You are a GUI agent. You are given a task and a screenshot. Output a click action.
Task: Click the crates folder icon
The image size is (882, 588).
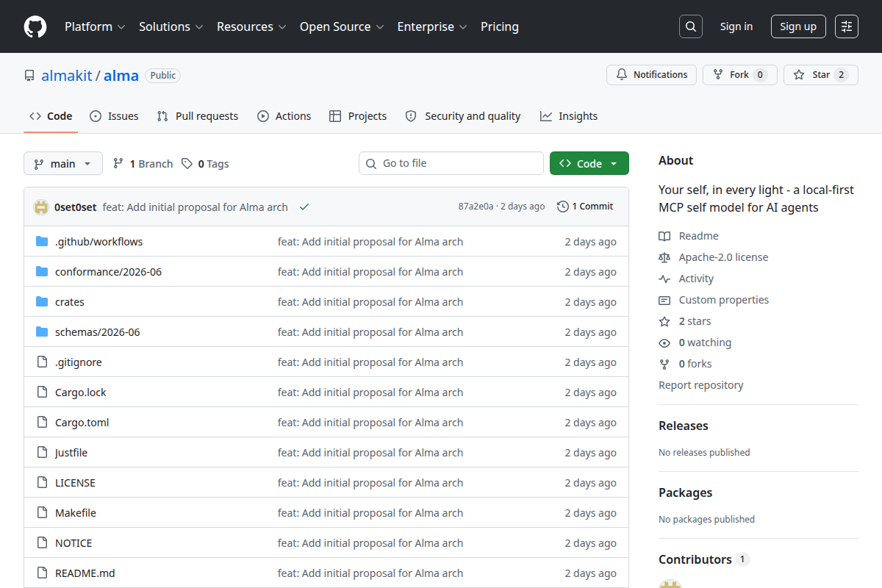pyautogui.click(x=42, y=302)
